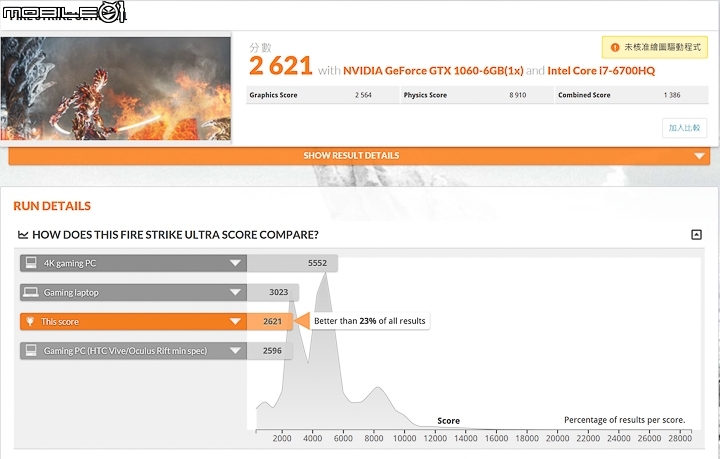Expand the Gaming laptop dropdown arrow
Screen dimensions: 720x459
(235, 292)
